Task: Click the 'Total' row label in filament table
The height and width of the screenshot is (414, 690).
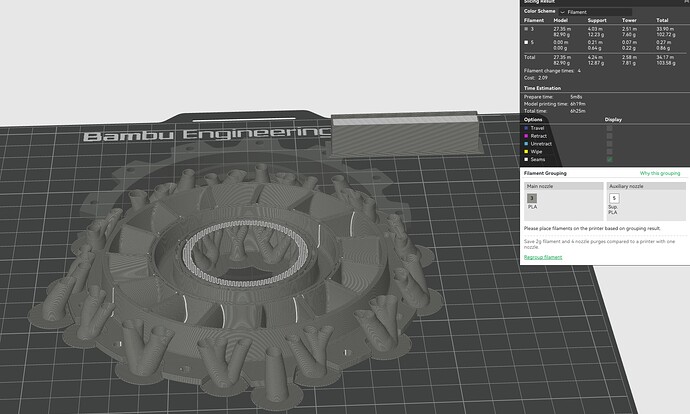Action: (x=529, y=57)
